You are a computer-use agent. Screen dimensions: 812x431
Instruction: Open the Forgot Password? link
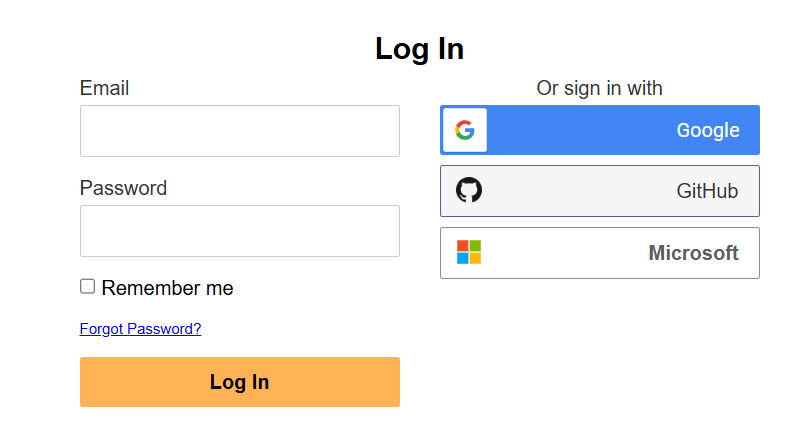coord(140,329)
